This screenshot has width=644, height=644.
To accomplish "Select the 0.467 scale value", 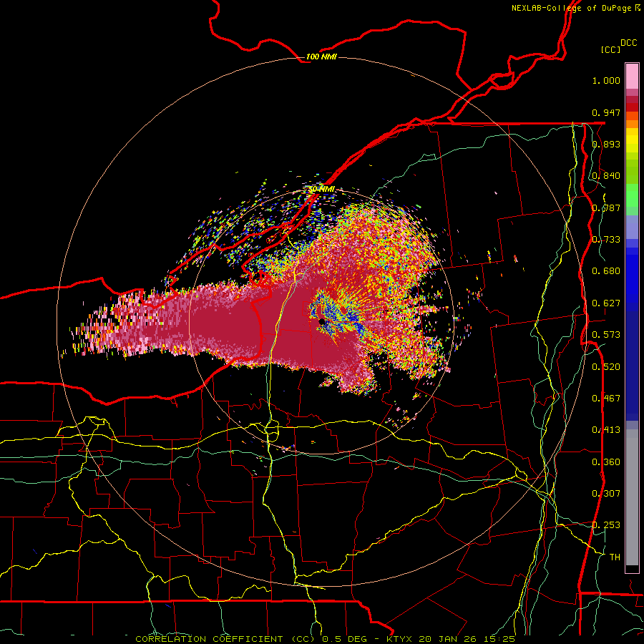I will 606,399.
